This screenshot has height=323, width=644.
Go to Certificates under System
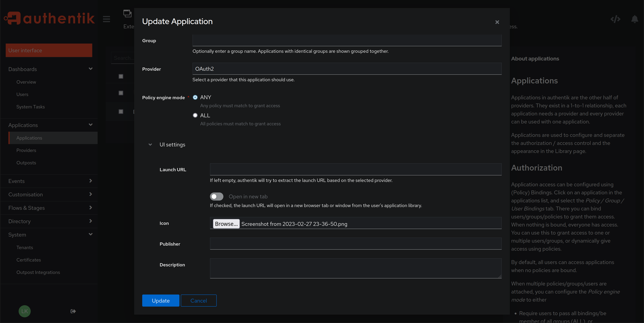[x=29, y=260]
